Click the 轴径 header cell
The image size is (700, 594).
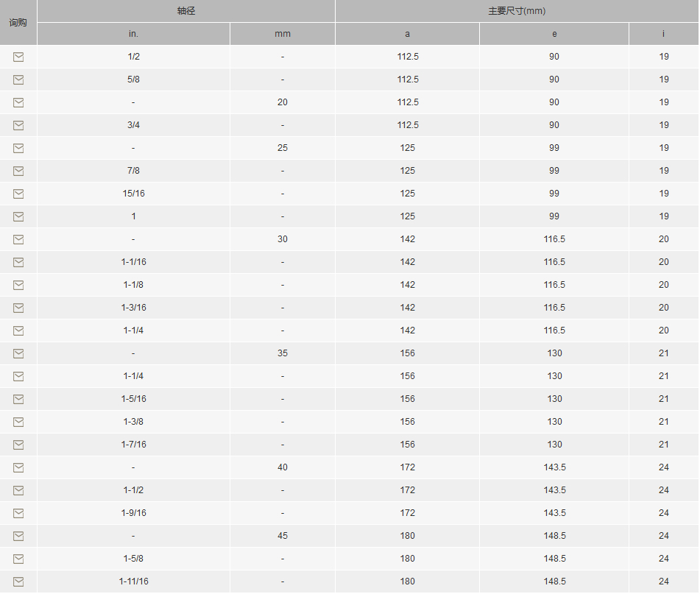186,11
